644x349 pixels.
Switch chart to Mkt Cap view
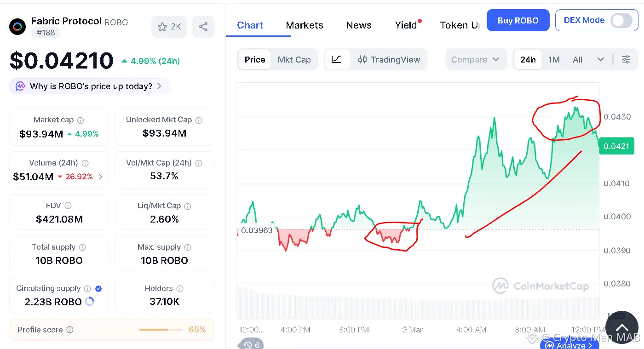[294, 59]
